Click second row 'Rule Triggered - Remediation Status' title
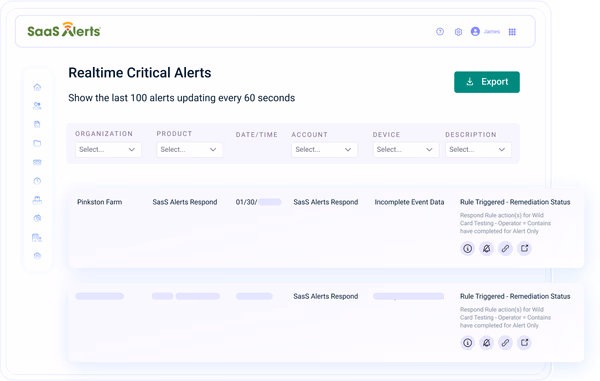The width and height of the screenshot is (600, 381). 515,296
